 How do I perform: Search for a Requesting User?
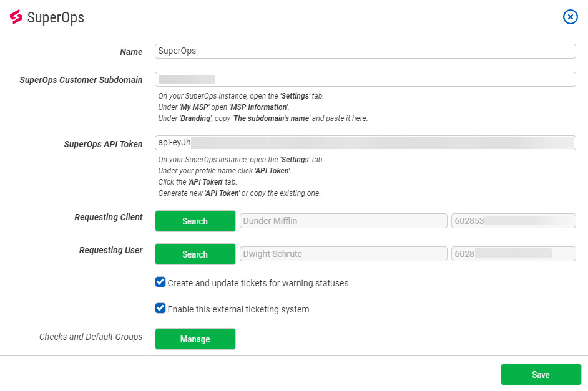click(195, 254)
